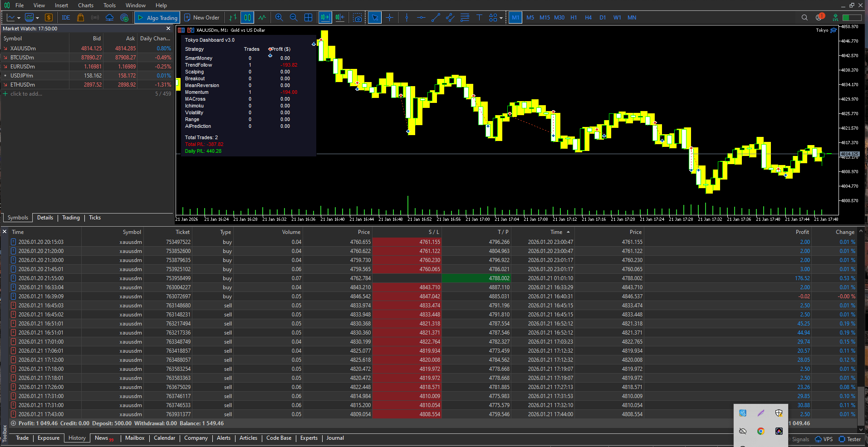The image size is (868, 447).
Task: Take a chart screenshot with camera icon
Action: [x=358, y=17]
